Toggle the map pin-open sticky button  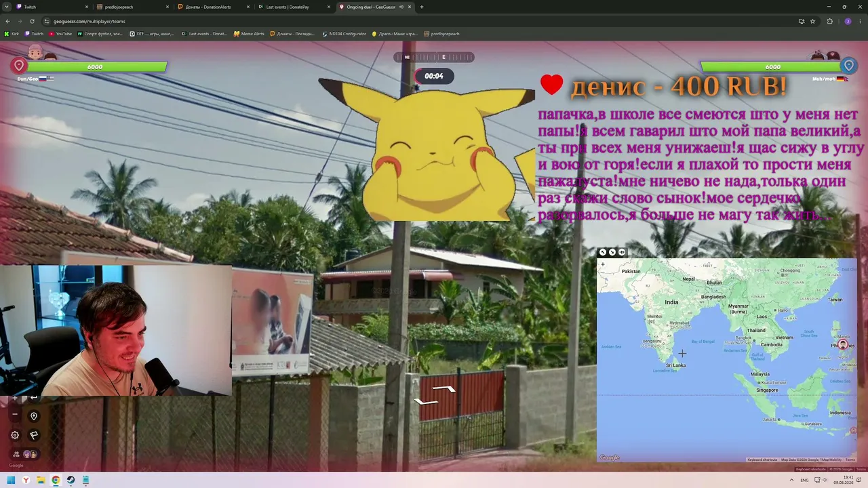point(622,252)
